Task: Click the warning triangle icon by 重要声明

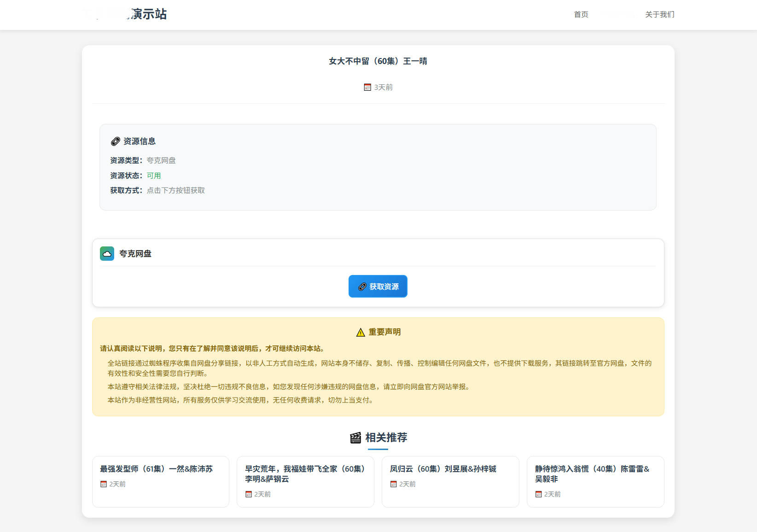Action: click(361, 333)
